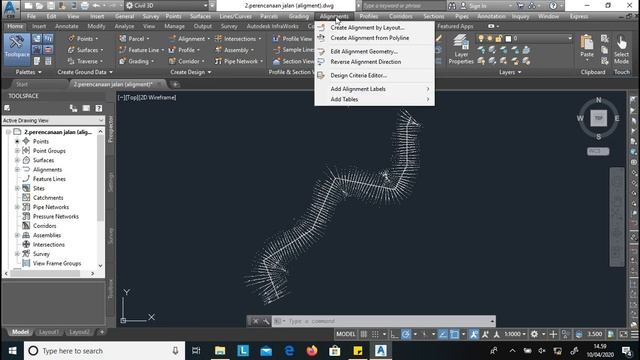The image size is (640, 360).
Task: Open File Explorer from taskbar
Action: click(220, 351)
